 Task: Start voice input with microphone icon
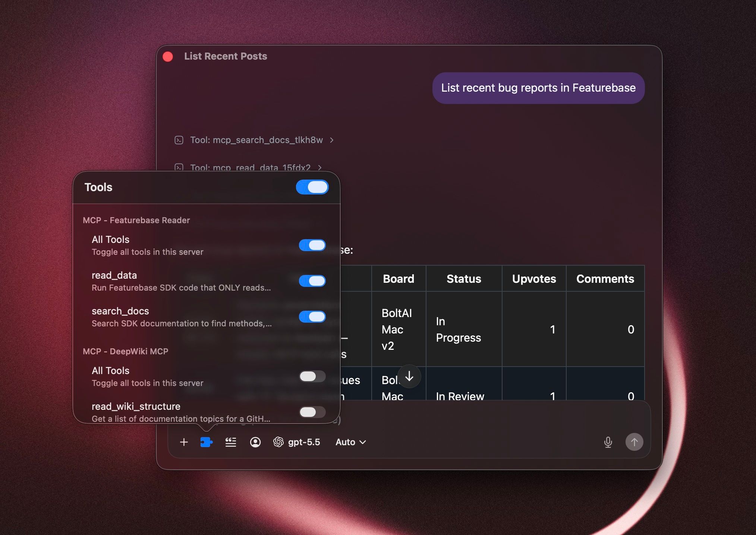coord(608,442)
